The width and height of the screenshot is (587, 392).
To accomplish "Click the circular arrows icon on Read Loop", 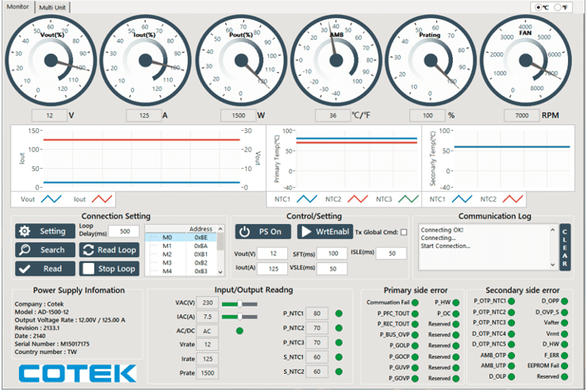I will 89,250.
